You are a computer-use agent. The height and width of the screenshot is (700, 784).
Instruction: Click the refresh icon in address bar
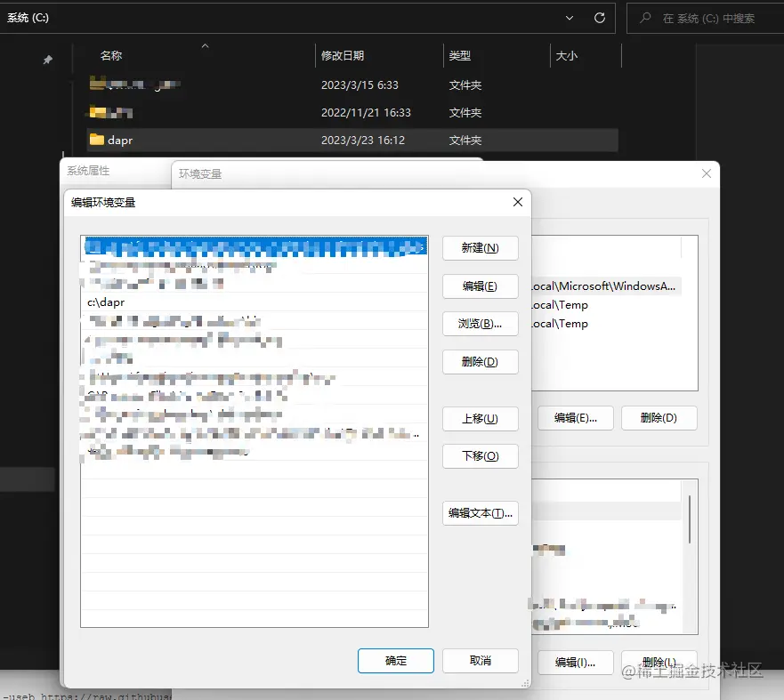click(600, 18)
